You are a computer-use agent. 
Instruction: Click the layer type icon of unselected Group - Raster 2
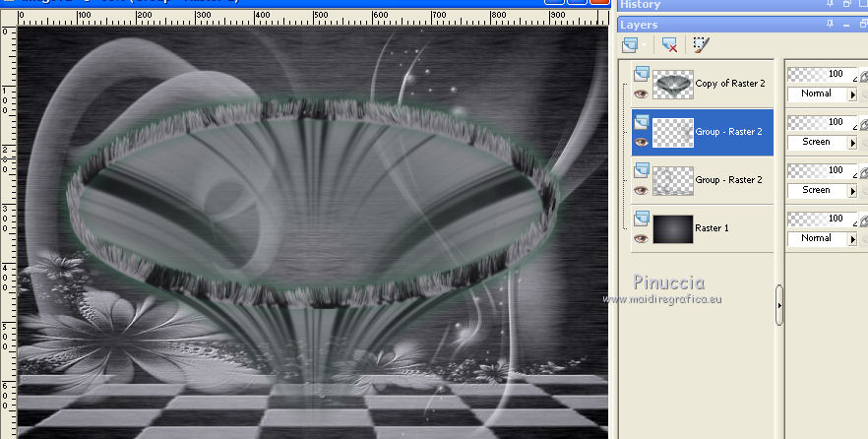tap(642, 170)
